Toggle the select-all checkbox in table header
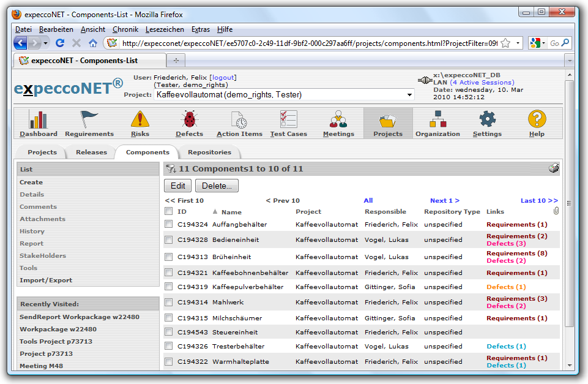Image resolution: width=588 pixels, height=384 pixels. (x=169, y=212)
